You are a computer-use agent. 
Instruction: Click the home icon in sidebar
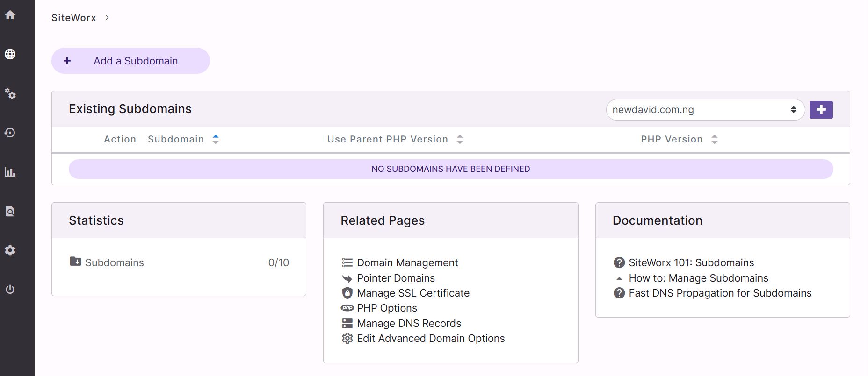coord(10,15)
